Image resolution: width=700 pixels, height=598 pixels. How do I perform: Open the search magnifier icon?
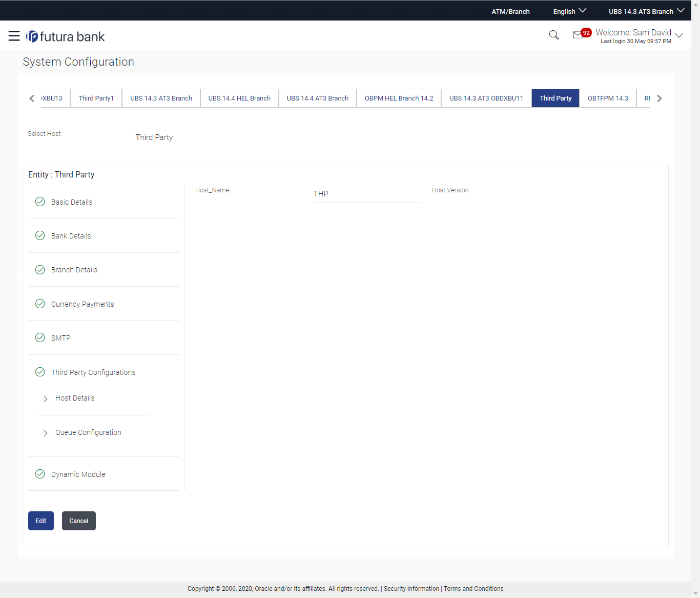(554, 35)
